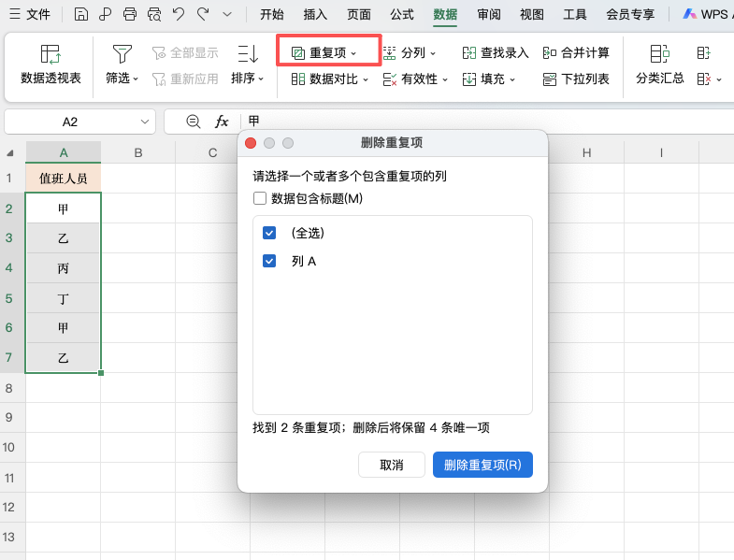Click the select-all corner triangle

[x=10, y=152]
